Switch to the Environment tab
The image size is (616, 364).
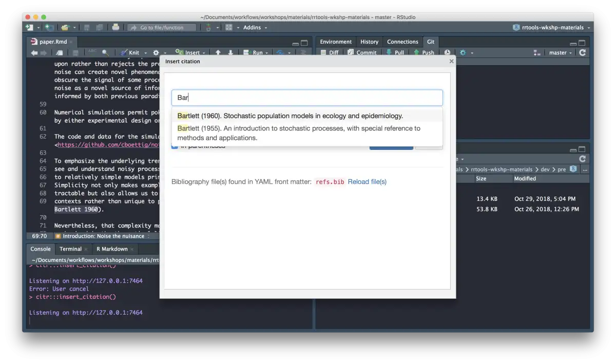click(336, 42)
